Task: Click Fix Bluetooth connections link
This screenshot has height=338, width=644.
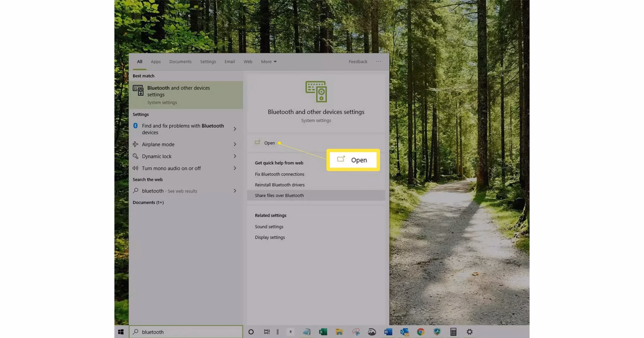Action: 279,174
